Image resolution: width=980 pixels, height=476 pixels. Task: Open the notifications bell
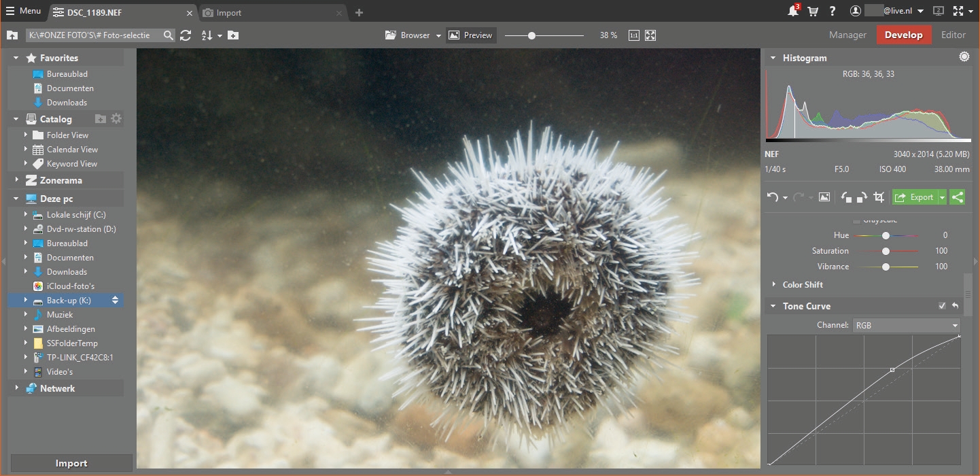tap(792, 12)
